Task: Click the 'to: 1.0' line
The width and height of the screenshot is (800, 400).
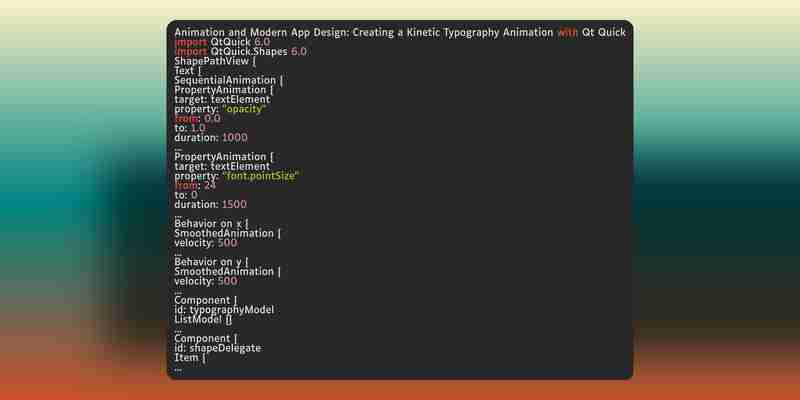Action: click(x=190, y=128)
